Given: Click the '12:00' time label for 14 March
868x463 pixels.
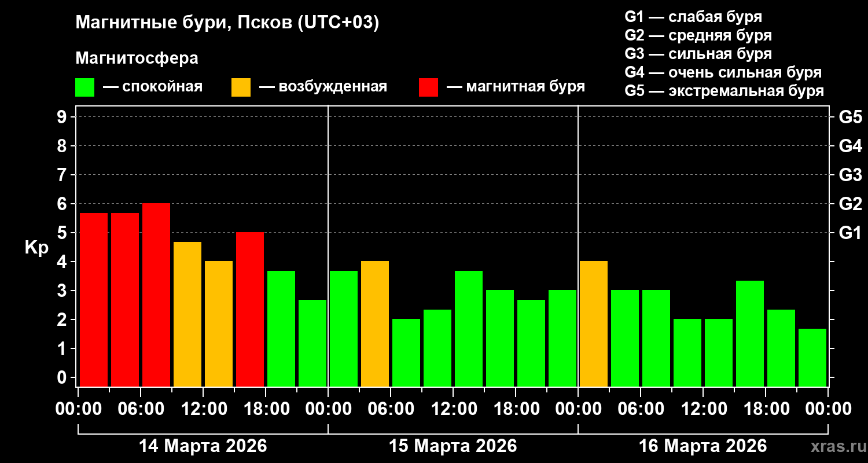Looking at the screenshot, I should (x=203, y=409).
